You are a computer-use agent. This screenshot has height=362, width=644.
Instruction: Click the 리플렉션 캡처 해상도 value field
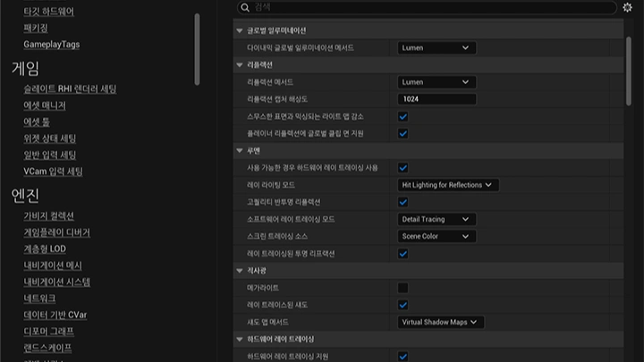pos(436,98)
